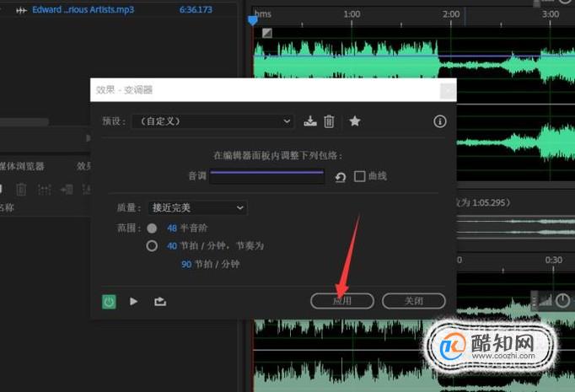575x392 pixels.
Task: Click the horizontal scrollbar in files panel
Action: (x=24, y=121)
